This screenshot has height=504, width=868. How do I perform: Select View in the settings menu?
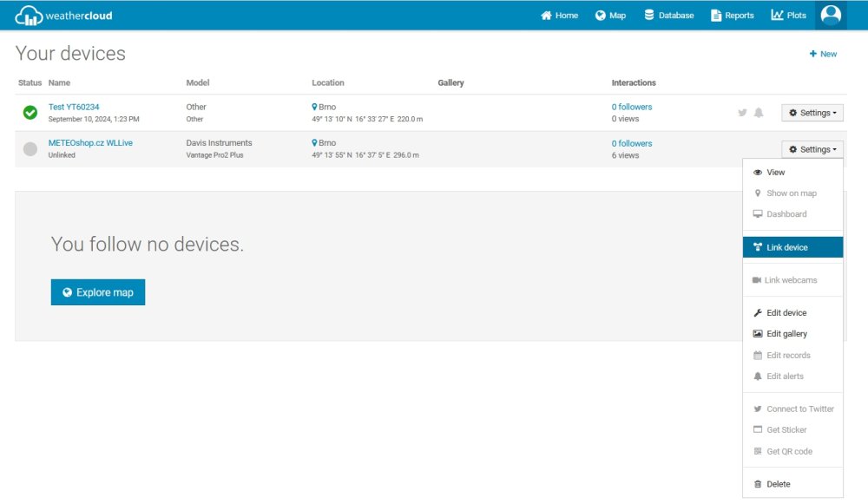(775, 173)
